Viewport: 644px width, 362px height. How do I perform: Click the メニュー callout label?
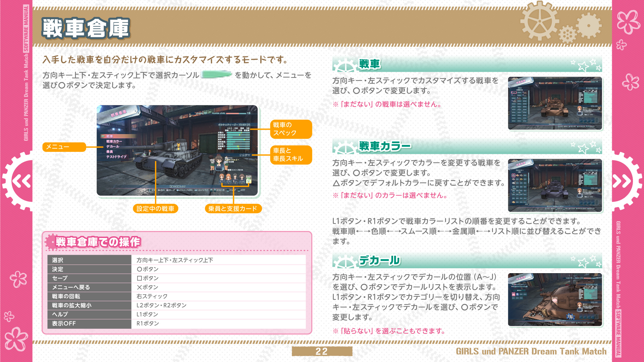64,147
